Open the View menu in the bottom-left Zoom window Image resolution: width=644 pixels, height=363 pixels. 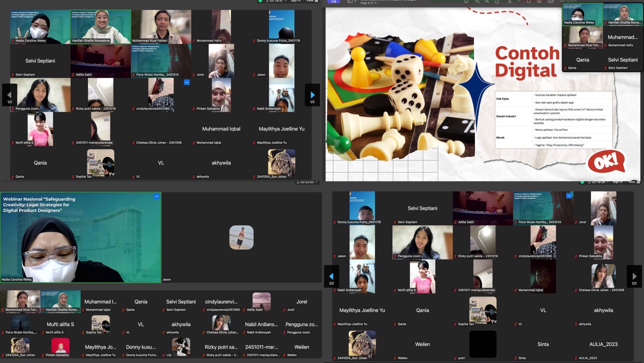pos(317,182)
